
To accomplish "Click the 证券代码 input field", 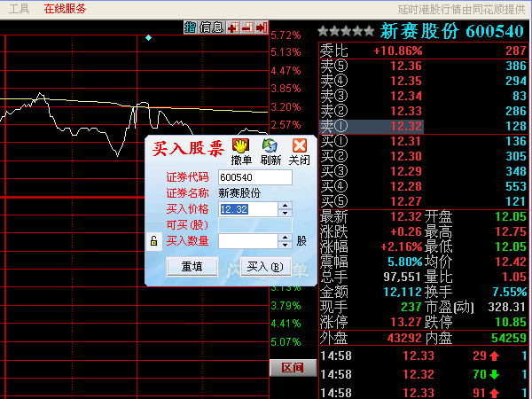I will point(255,177).
